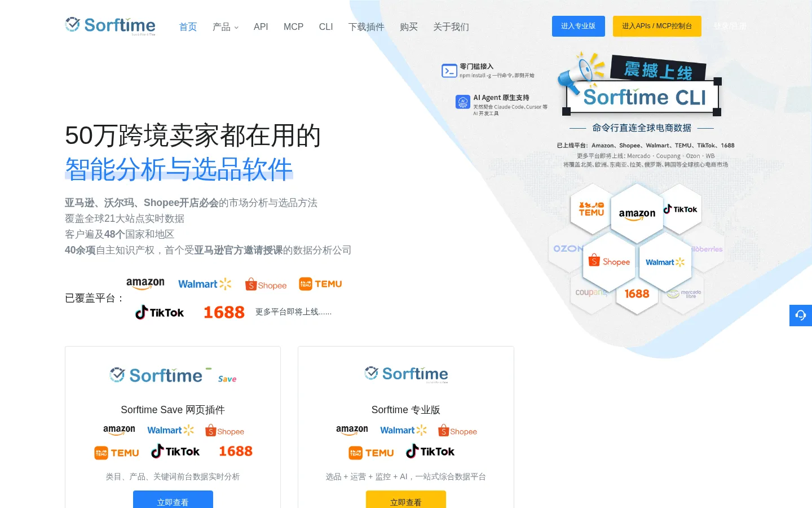
Task: Click the 1688 logo in 已覆盖平台 row
Action: click(x=224, y=312)
